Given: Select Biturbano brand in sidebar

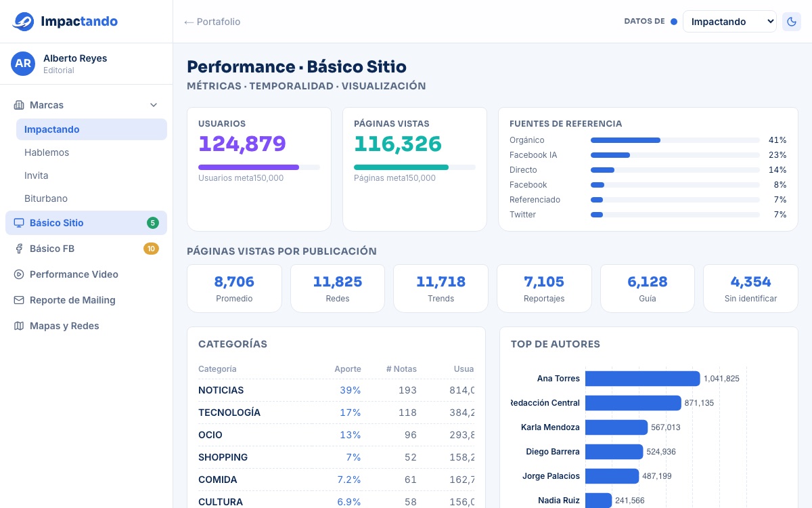Looking at the screenshot, I should click(x=91, y=198).
